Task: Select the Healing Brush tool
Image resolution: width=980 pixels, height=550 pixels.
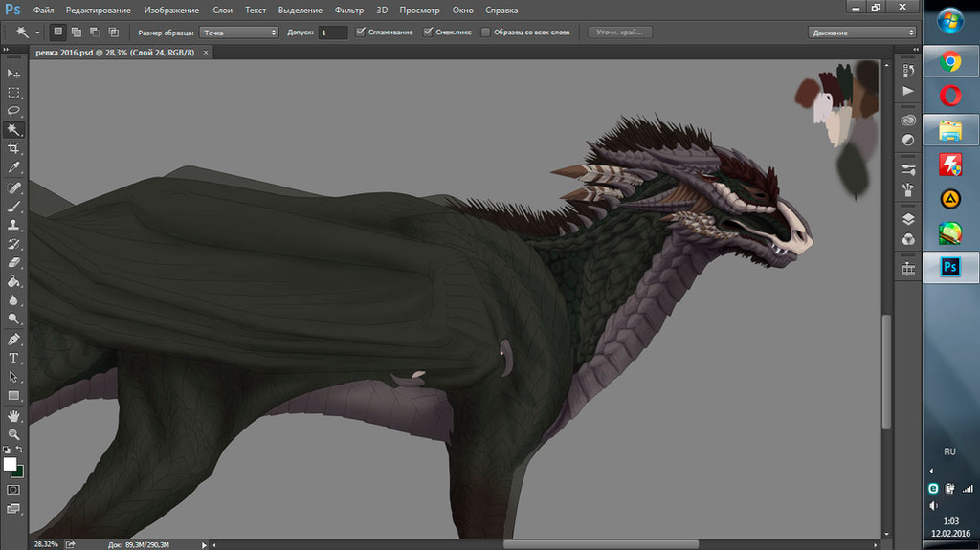Action: point(13,187)
